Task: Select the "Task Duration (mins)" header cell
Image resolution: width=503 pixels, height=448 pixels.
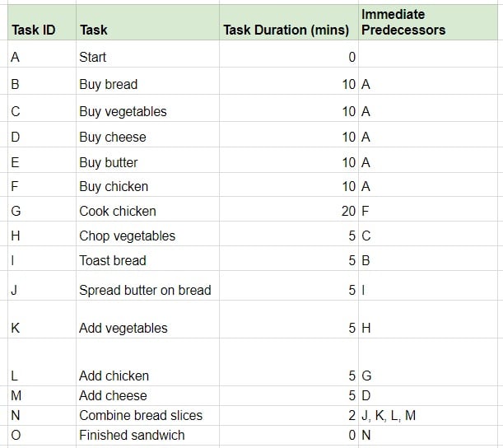Action: click(x=286, y=30)
